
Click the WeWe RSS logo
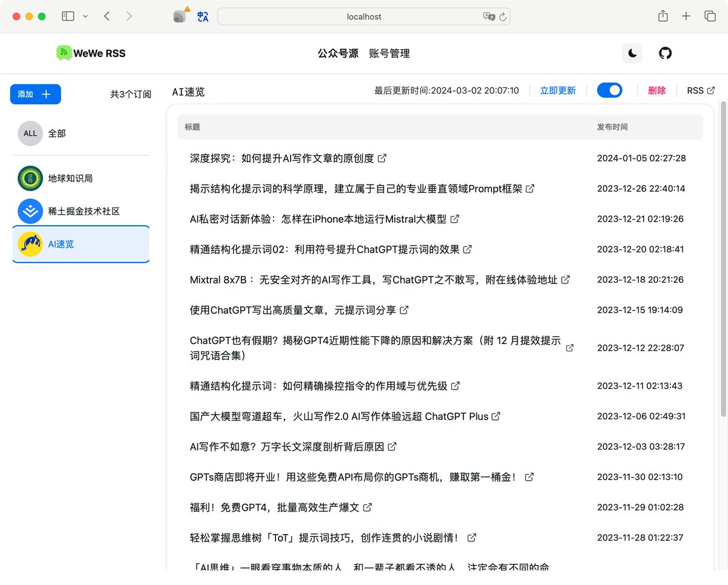coord(91,53)
